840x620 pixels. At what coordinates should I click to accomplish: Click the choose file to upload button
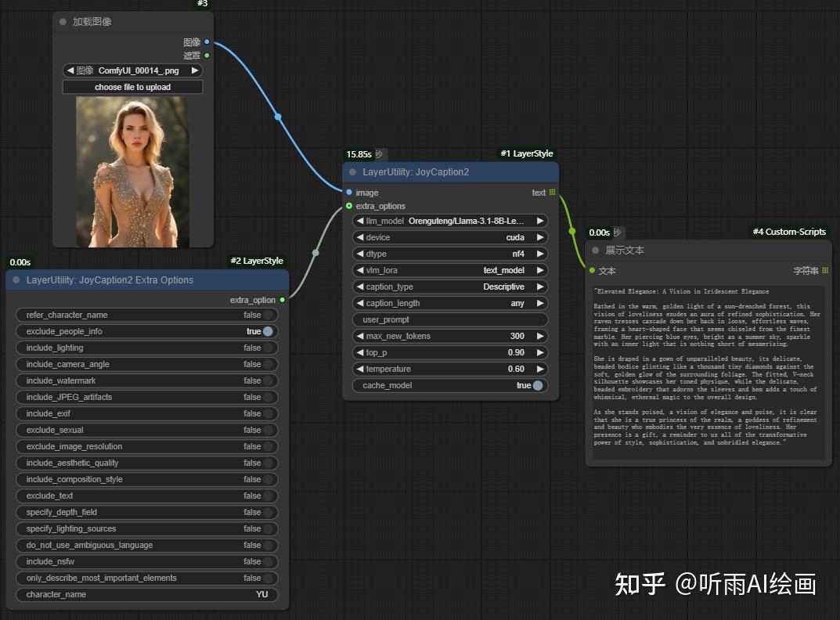[x=132, y=86]
